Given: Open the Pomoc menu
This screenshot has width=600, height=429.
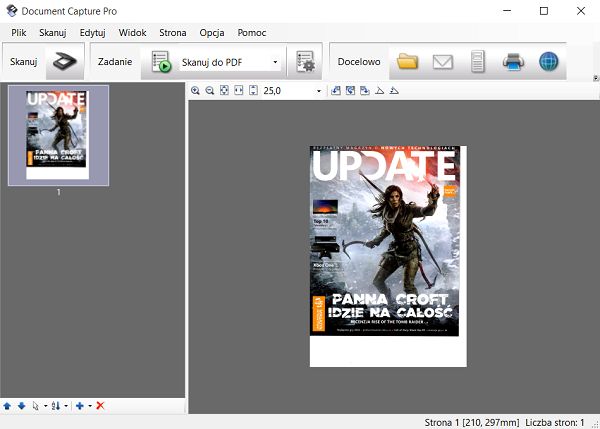Looking at the screenshot, I should click(x=251, y=33).
